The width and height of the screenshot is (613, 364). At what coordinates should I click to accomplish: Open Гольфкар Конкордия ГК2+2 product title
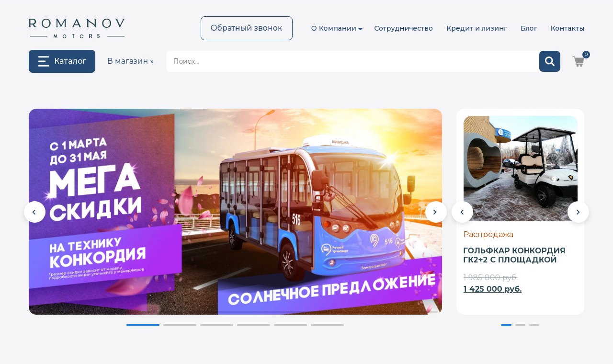[514, 255]
